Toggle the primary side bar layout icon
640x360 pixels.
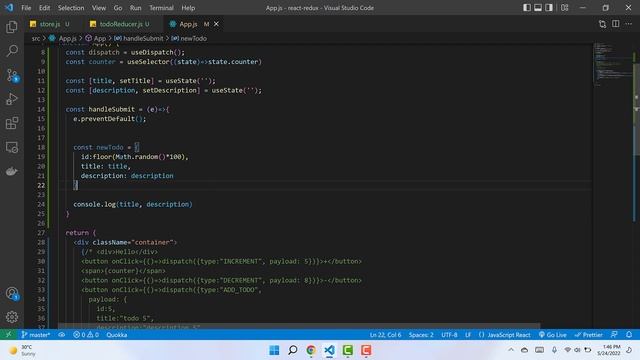click(x=527, y=8)
